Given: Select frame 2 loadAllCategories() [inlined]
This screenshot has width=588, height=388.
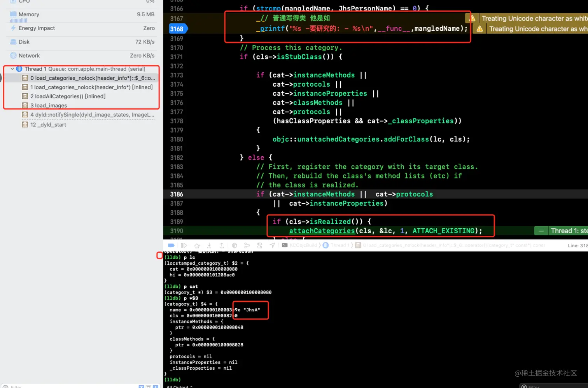Looking at the screenshot, I should 64,96.
